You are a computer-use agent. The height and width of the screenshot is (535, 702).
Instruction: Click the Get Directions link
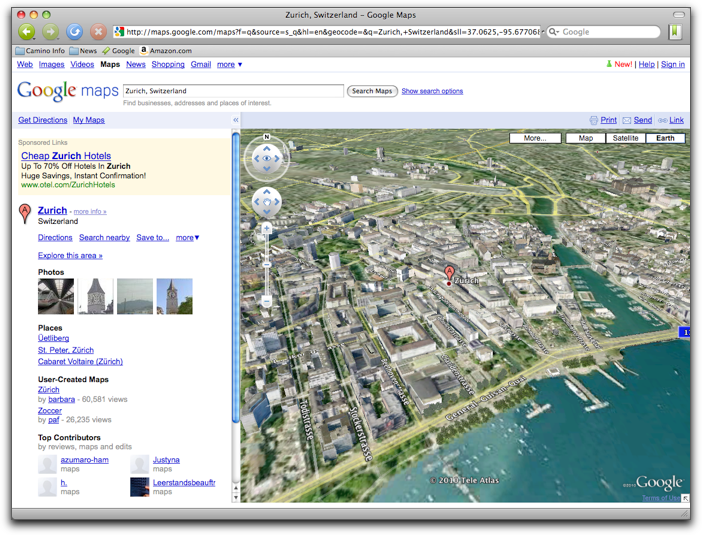tap(42, 120)
